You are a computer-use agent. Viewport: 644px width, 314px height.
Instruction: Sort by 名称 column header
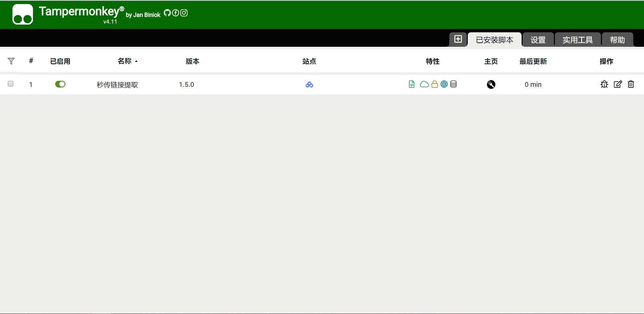pos(125,61)
